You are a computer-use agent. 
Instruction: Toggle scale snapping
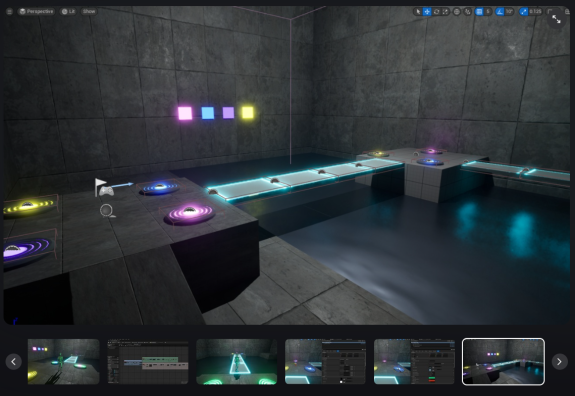pos(524,11)
